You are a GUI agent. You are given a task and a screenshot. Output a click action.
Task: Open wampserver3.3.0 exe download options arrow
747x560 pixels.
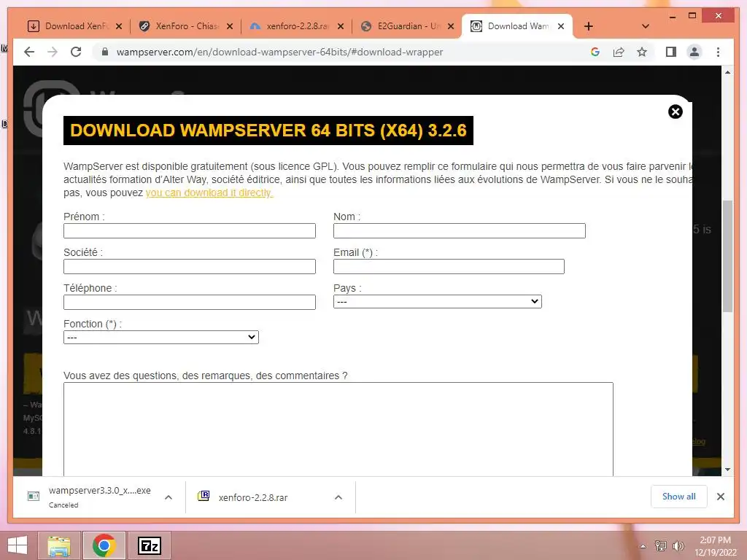pos(169,497)
